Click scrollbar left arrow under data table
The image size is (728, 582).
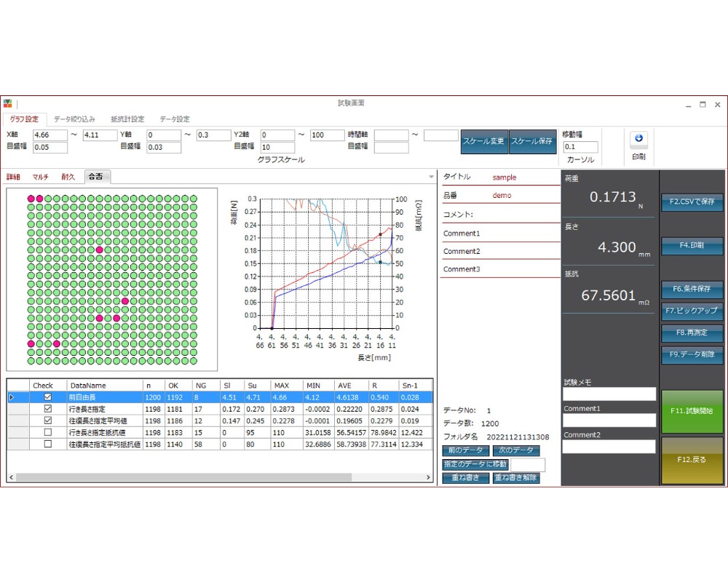click(12, 477)
